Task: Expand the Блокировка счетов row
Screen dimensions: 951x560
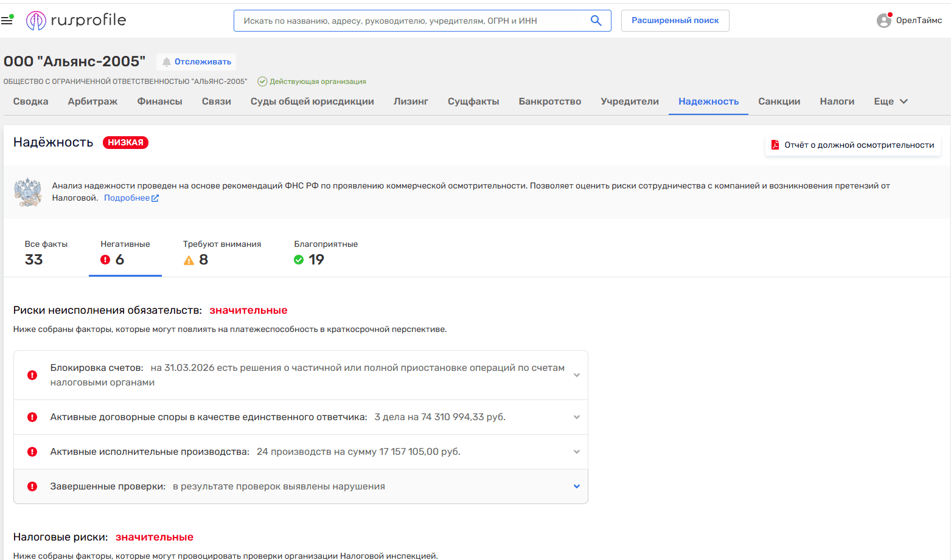Action: [x=576, y=375]
